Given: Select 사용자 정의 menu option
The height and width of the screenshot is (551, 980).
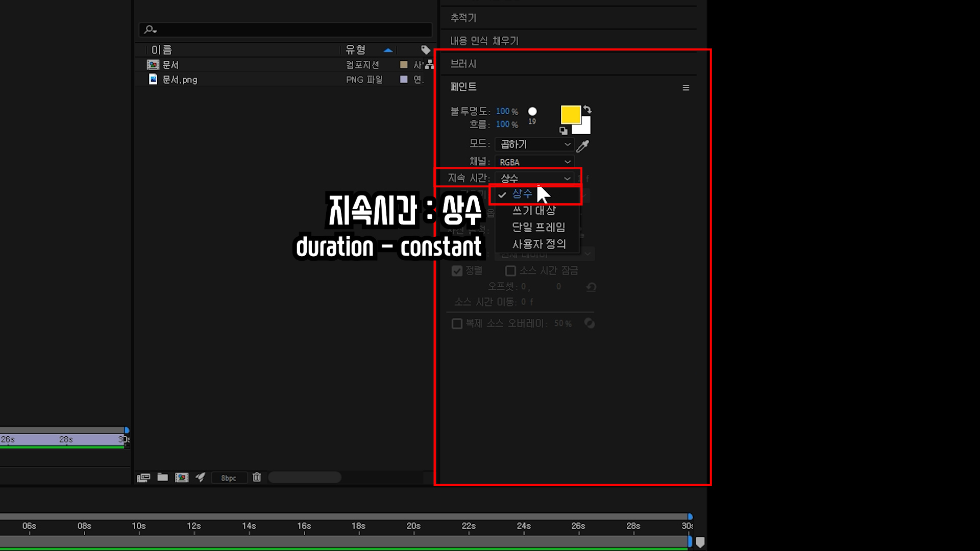Looking at the screenshot, I should pyautogui.click(x=539, y=244).
